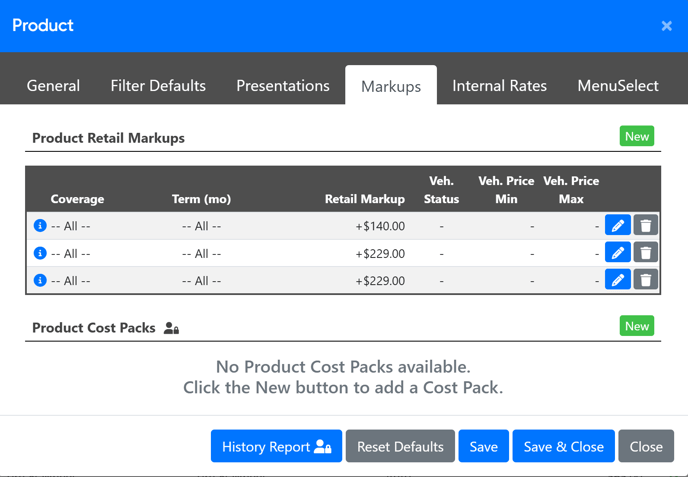Add New Product Retail Markup

point(637,136)
